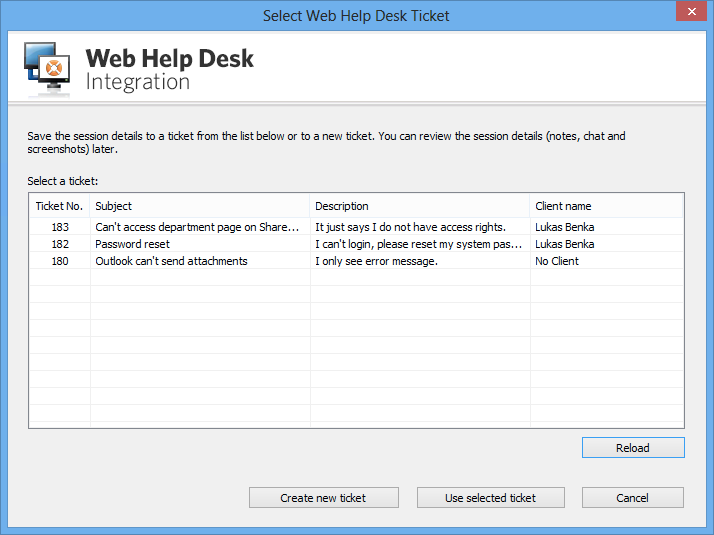Click the Web Help Desk monitor logo icon

coord(47,68)
